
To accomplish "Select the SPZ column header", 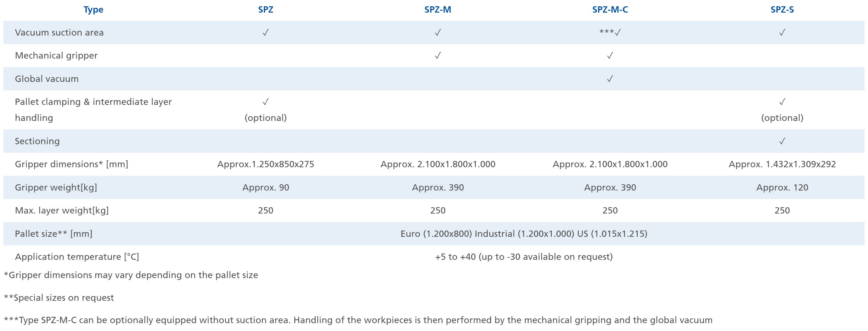I will coord(266,10).
